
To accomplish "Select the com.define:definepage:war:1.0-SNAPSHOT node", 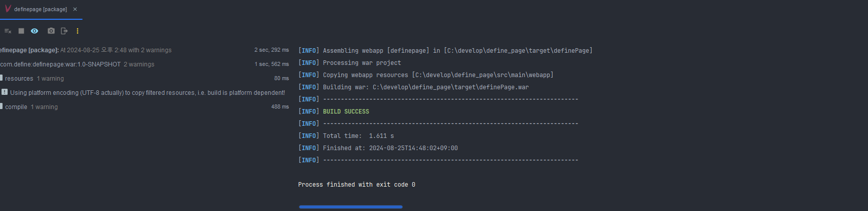I will 144,64.
